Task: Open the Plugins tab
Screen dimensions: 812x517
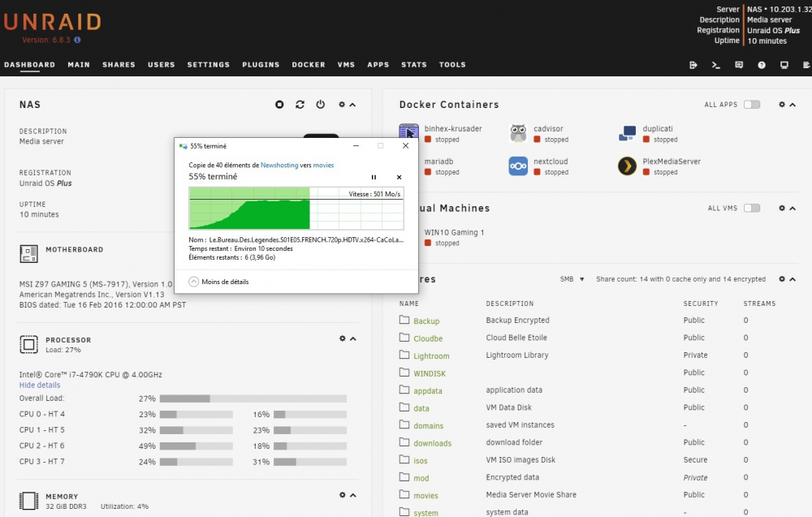Action: tap(261, 65)
